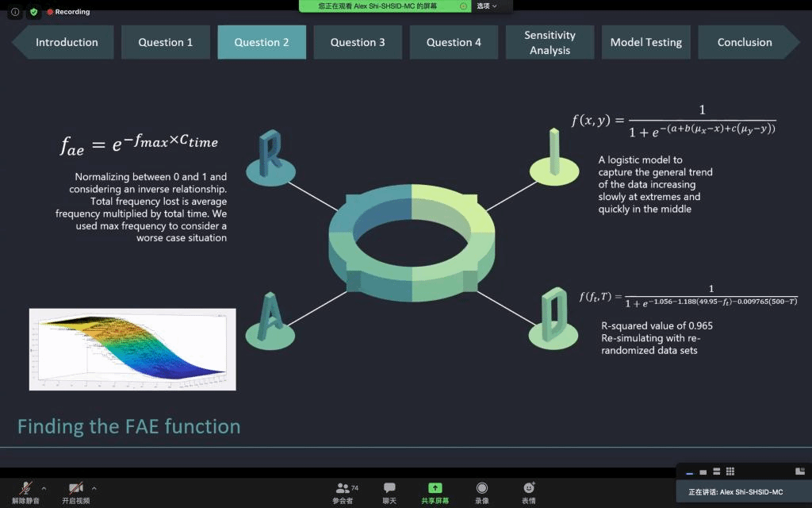Click the A letter pedestal graphic
812x508 pixels.
[x=270, y=321]
